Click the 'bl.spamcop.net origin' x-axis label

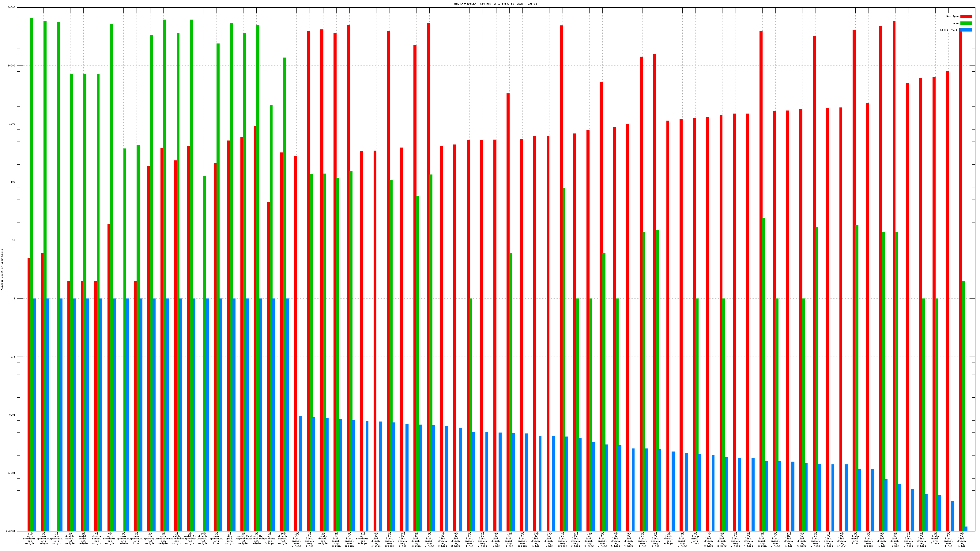[150, 538]
